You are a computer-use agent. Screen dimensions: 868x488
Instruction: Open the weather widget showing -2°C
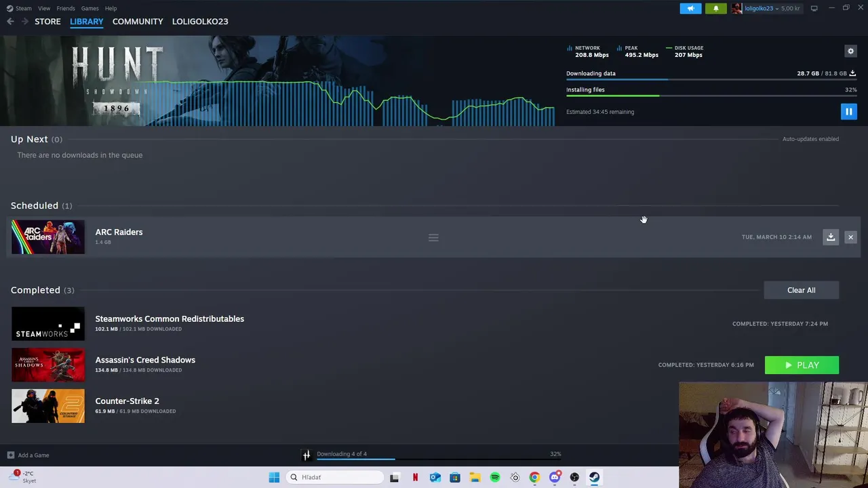tap(24, 477)
